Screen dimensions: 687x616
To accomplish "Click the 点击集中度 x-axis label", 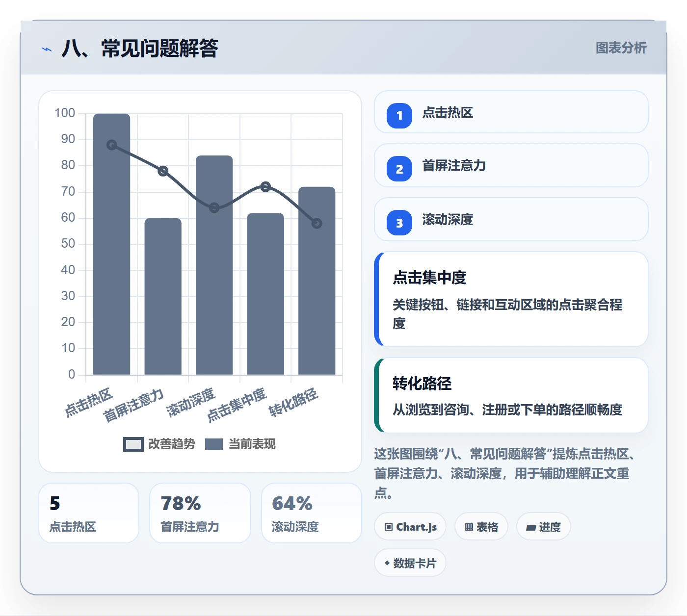I will [x=237, y=405].
